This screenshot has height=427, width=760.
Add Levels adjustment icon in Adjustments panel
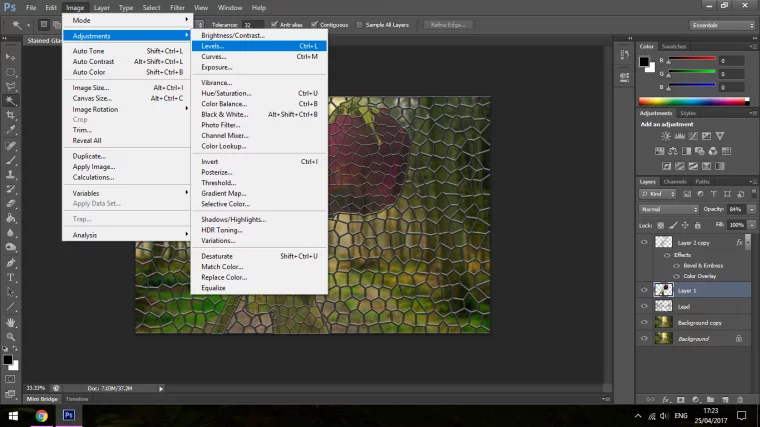pos(680,136)
